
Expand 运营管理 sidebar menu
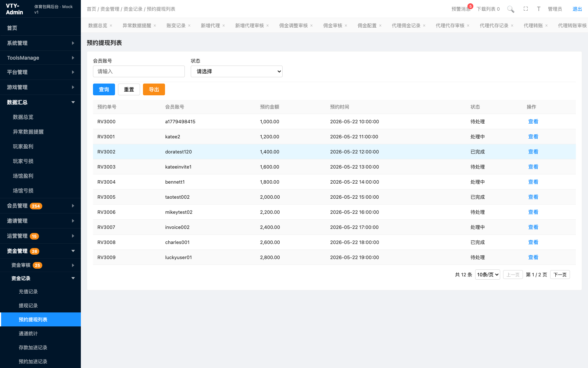tap(40, 236)
